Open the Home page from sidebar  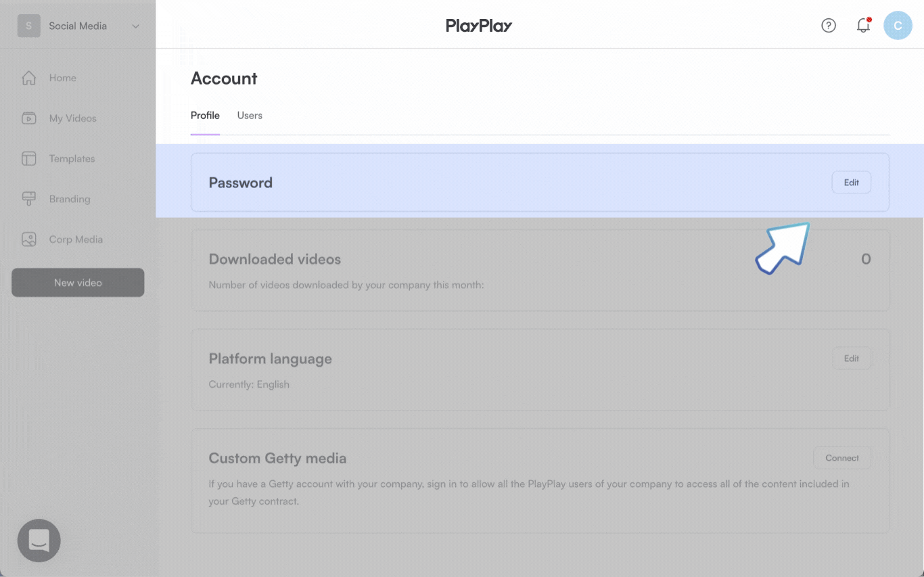(62, 77)
